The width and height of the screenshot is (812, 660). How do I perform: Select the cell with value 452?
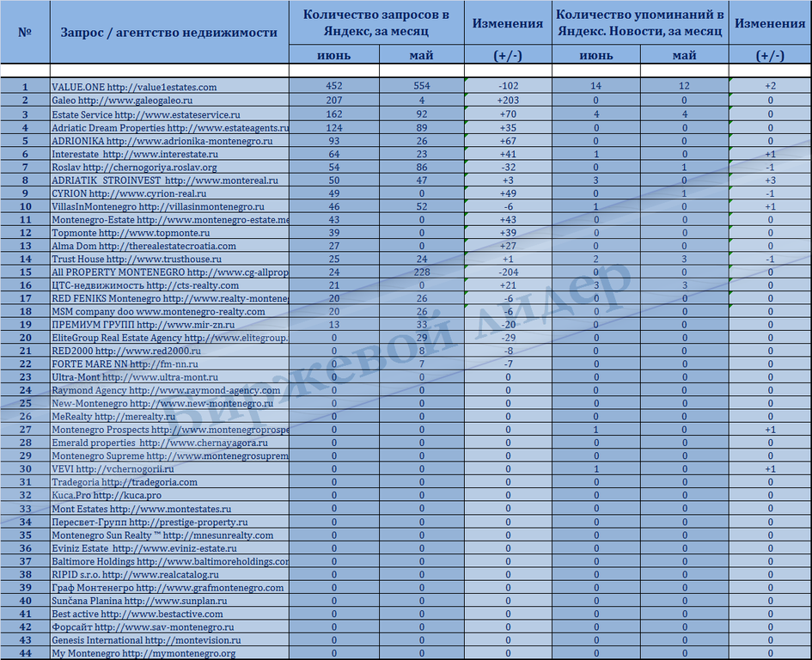(334, 86)
